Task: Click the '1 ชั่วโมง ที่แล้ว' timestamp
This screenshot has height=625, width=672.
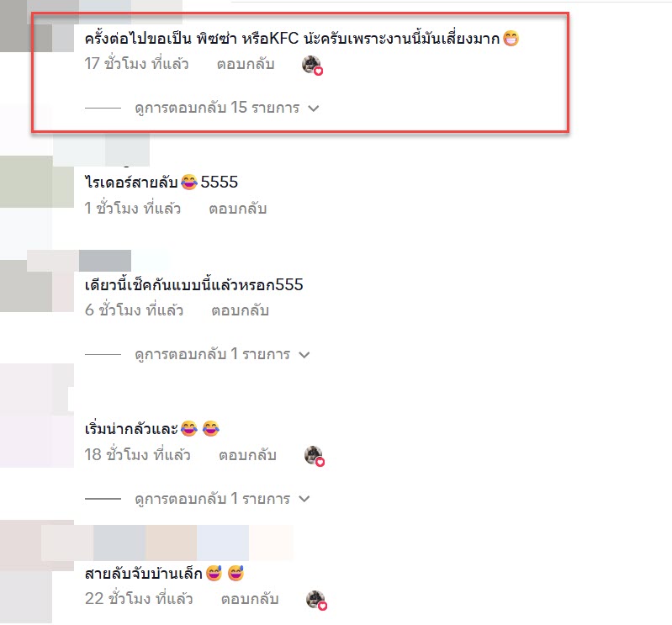Action: coord(132,209)
